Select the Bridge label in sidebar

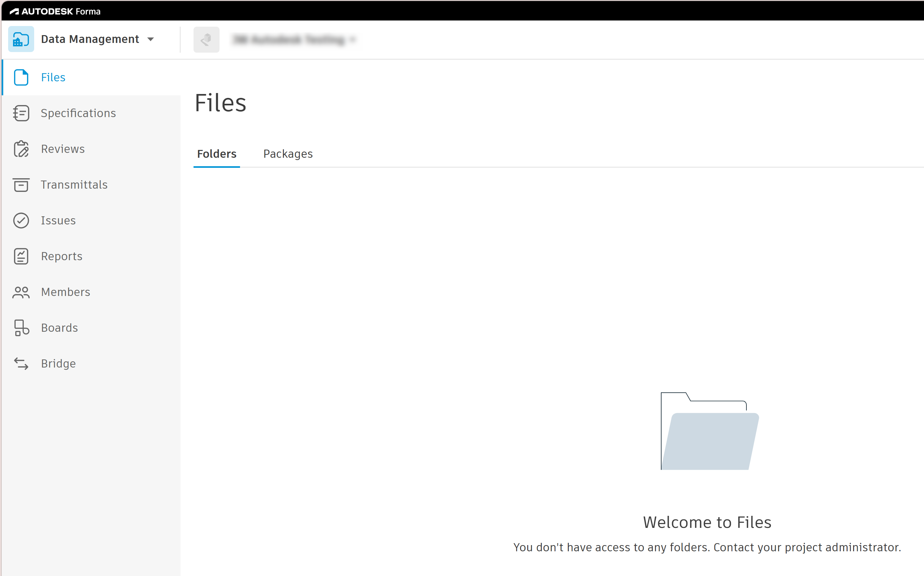pyautogui.click(x=58, y=364)
